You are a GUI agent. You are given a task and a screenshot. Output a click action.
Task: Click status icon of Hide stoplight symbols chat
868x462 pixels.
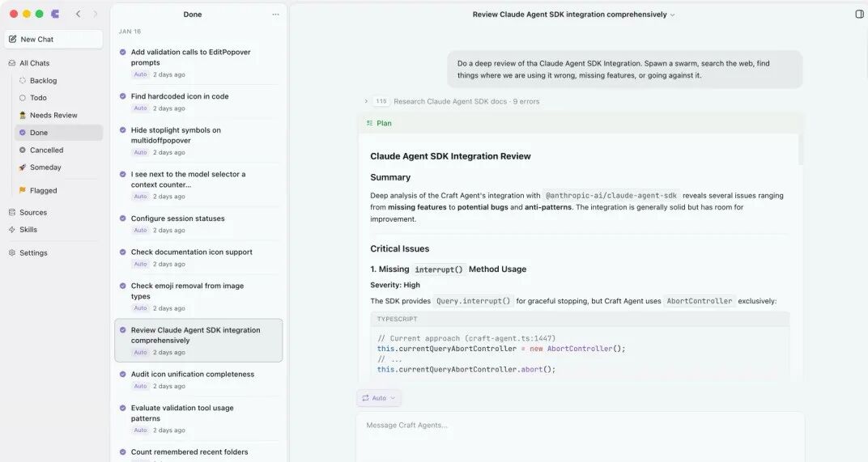pyautogui.click(x=123, y=130)
